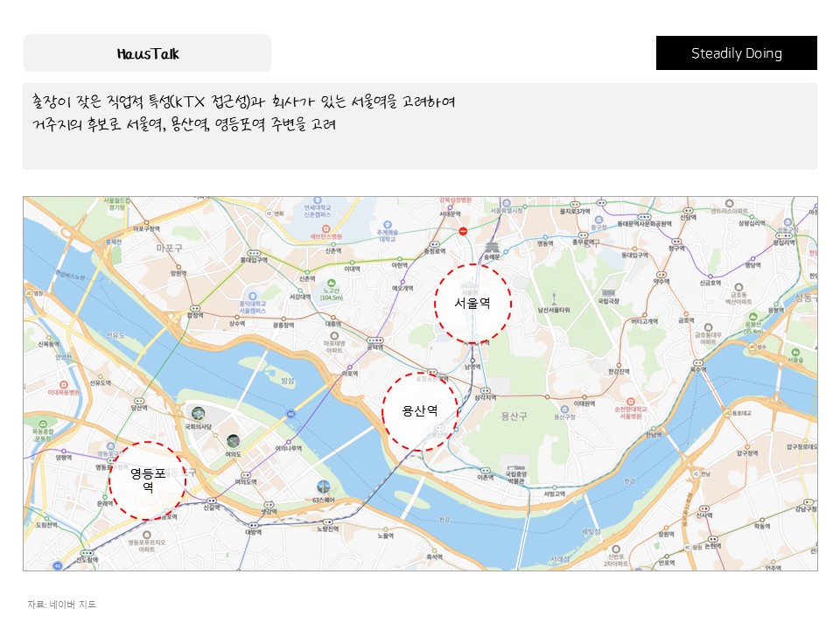The height and width of the screenshot is (630, 840).
Task: Click the 공덕역 transfer station icon
Action: coord(375,340)
